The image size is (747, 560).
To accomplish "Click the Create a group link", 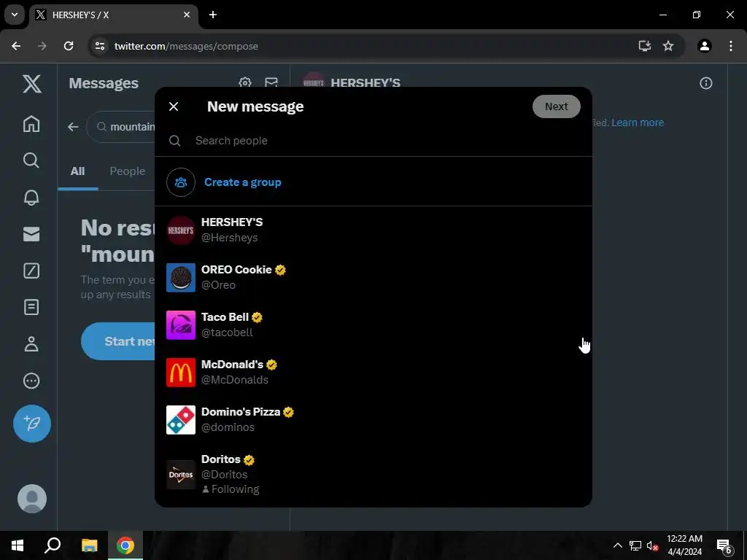I will [242, 182].
